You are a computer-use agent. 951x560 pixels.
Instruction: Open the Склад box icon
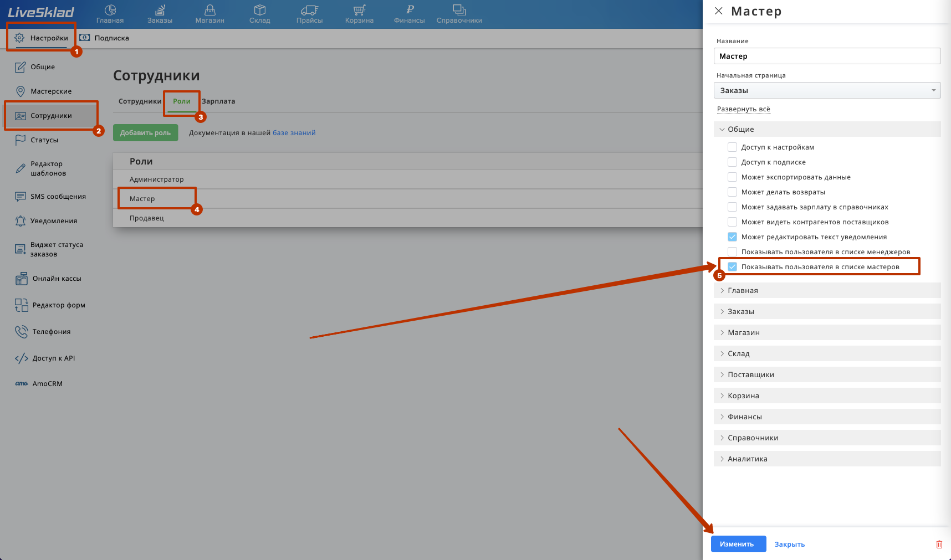260,10
